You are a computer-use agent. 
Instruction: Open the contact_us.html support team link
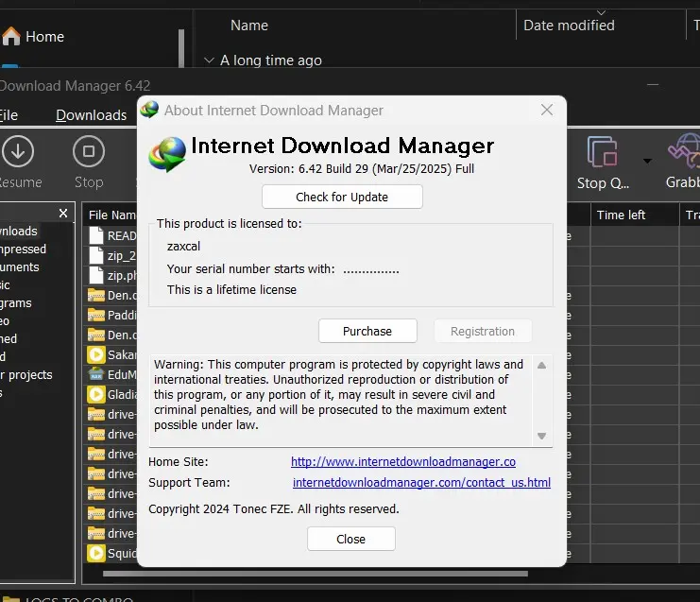coord(421,483)
